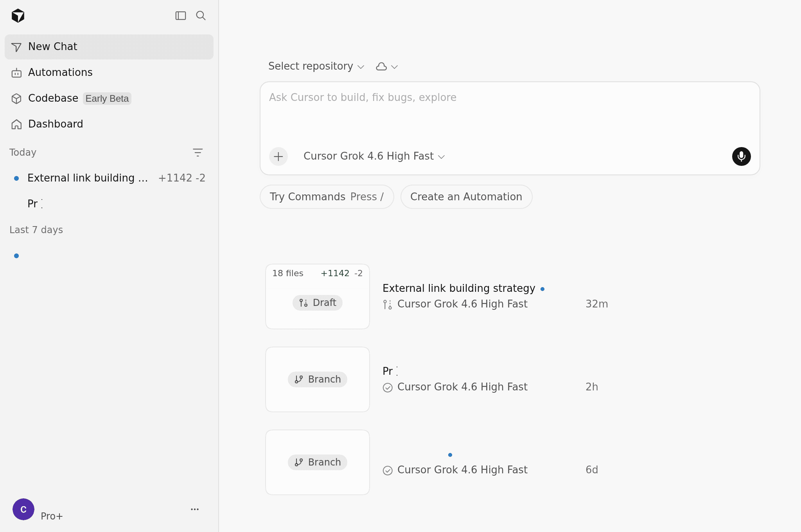Screen dimensions: 801x532
Task: Click the 18 files label
Action: (288, 273)
